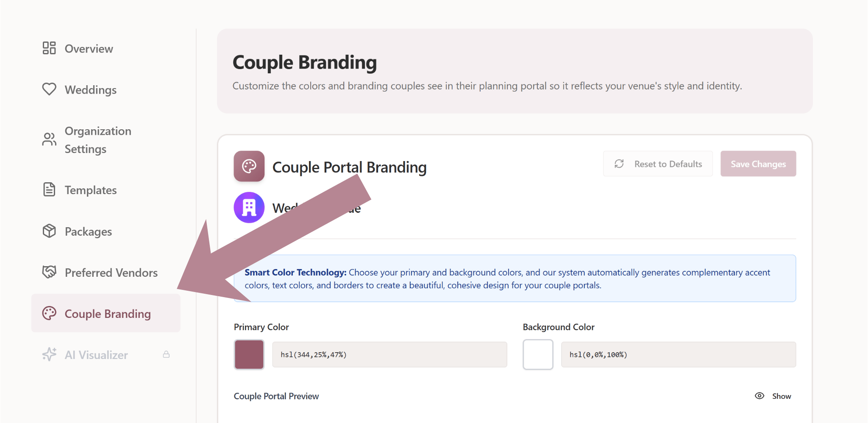This screenshot has width=868, height=423.
Task: Click the Packages box icon
Action: click(x=49, y=231)
